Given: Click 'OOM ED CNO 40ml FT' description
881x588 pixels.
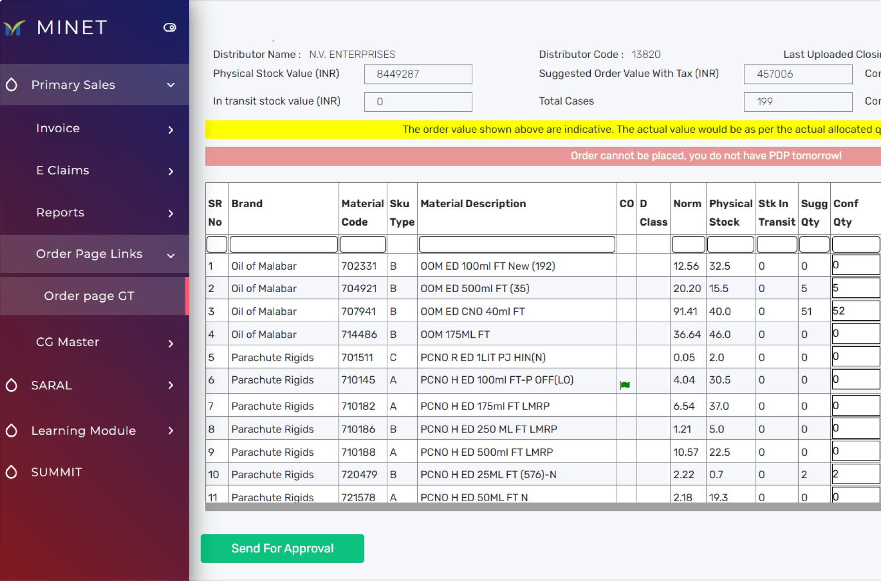Looking at the screenshot, I should click(x=473, y=312).
